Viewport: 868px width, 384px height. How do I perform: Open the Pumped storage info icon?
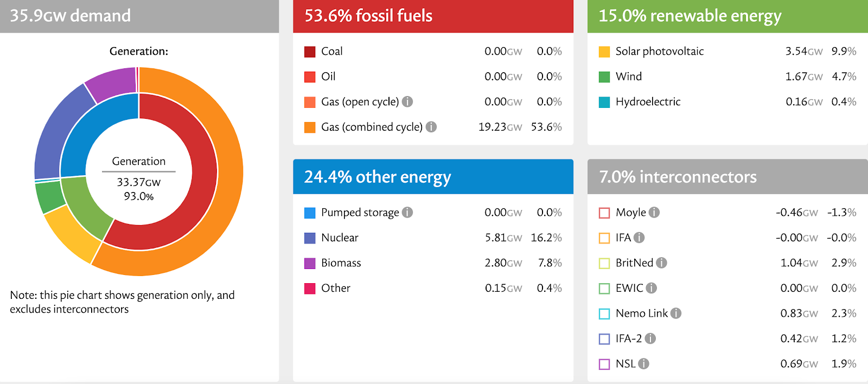point(407,212)
